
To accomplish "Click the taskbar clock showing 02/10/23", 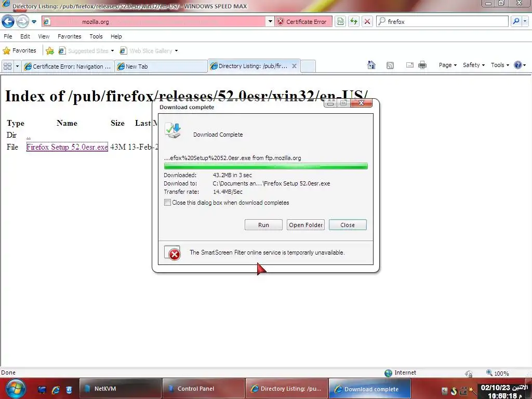I will pyautogui.click(x=504, y=392).
